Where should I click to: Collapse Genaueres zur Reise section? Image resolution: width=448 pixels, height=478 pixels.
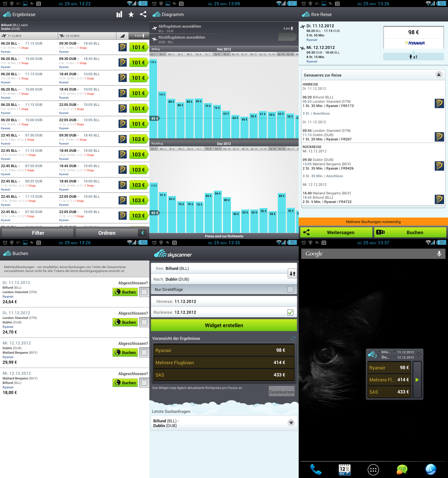tap(439, 75)
